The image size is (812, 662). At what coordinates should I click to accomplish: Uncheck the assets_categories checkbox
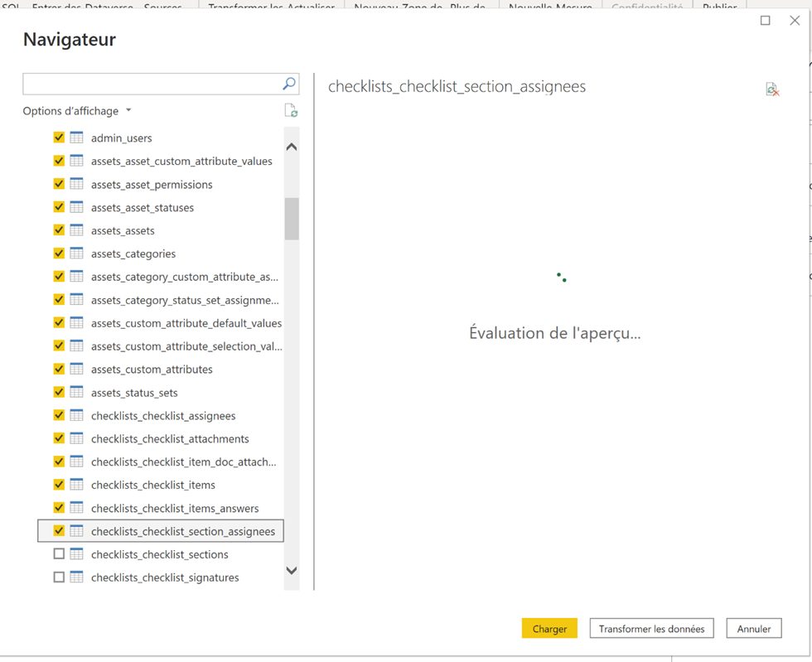59,254
